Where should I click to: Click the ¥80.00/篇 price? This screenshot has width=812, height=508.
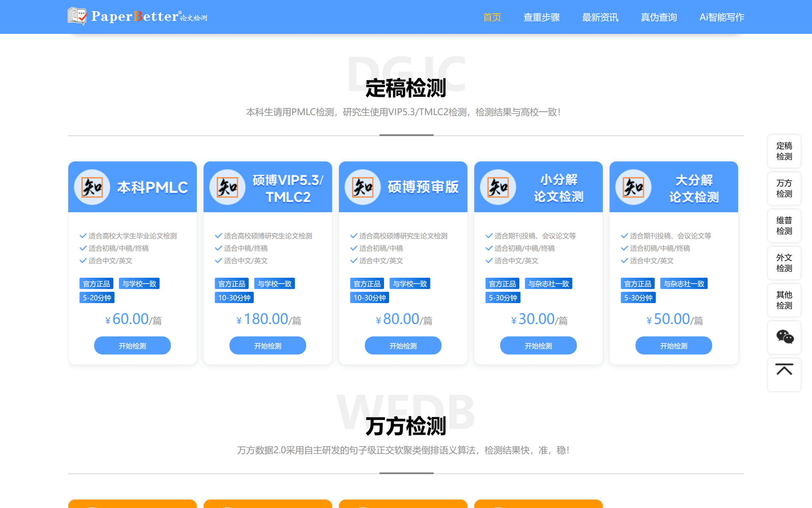[x=404, y=319]
